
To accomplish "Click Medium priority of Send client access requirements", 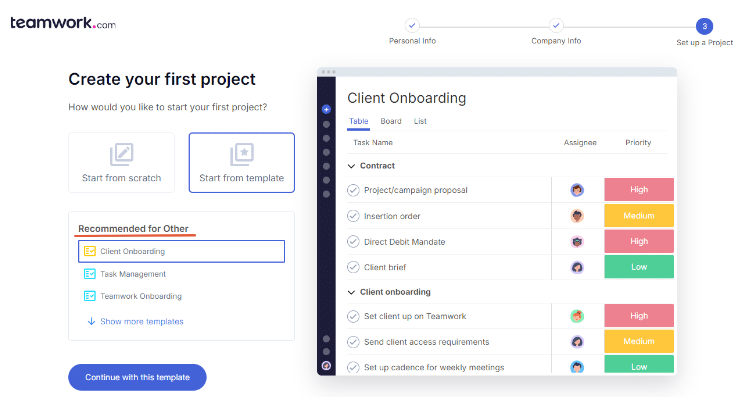I will [639, 341].
